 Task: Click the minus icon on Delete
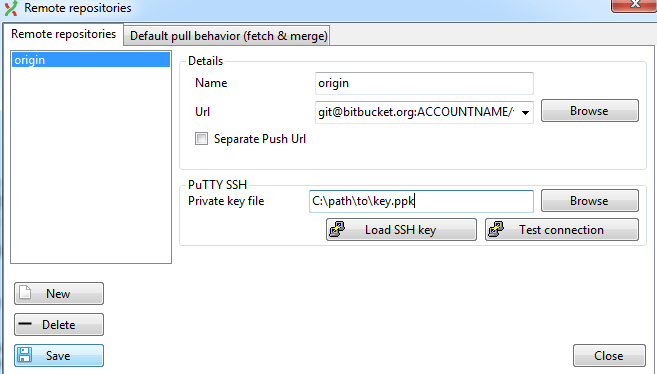click(25, 324)
